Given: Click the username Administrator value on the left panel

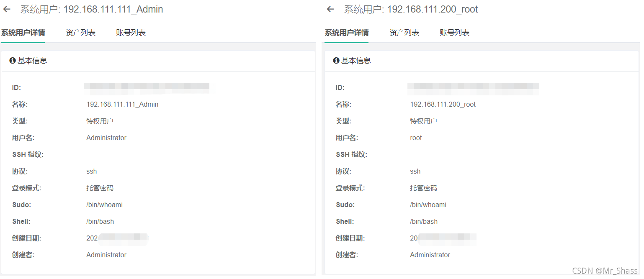Looking at the screenshot, I should (106, 138).
